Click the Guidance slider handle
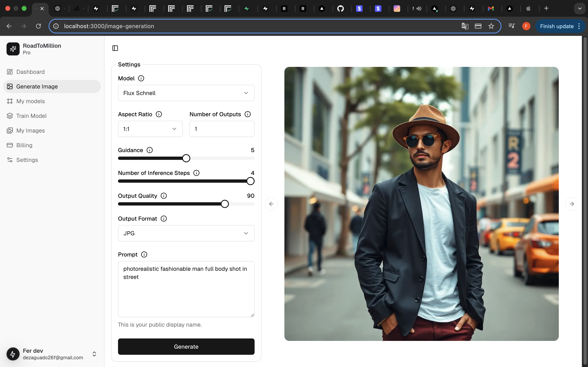This screenshot has height=367, width=588. point(186,158)
